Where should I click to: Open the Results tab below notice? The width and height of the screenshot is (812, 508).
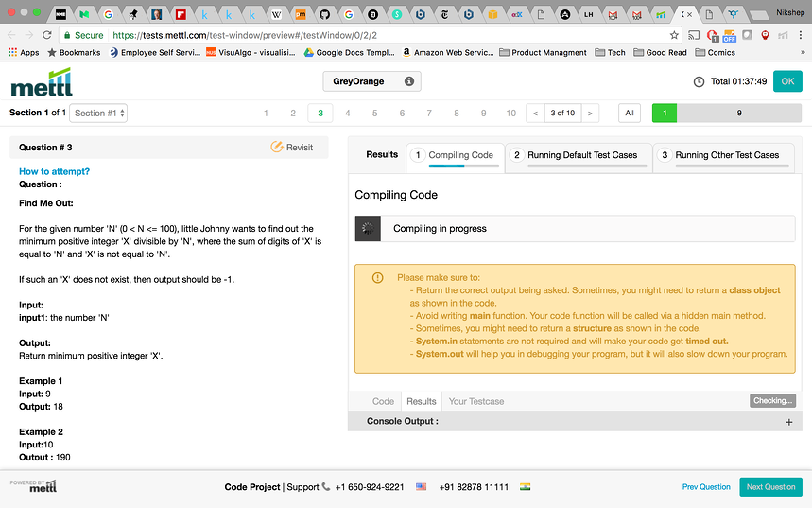[422, 401]
